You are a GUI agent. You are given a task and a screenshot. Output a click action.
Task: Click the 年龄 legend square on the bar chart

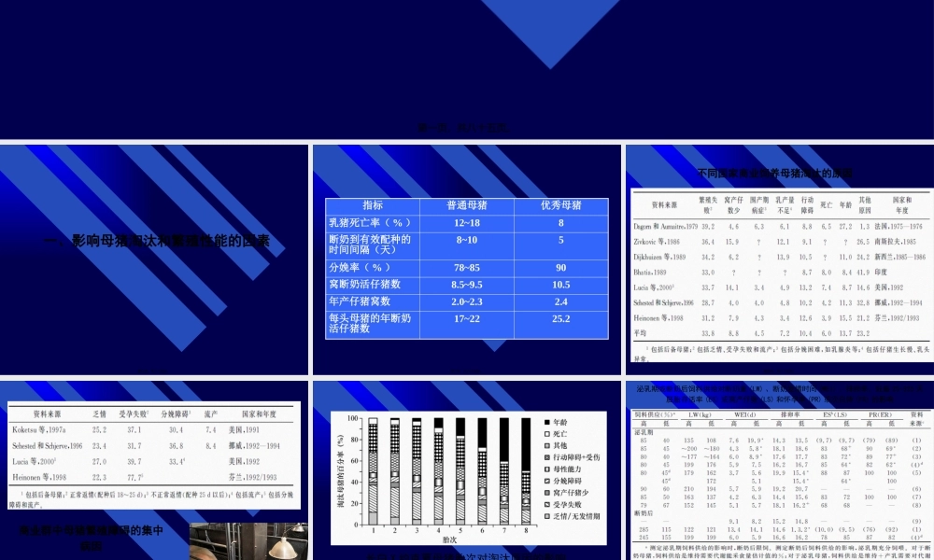click(x=547, y=422)
